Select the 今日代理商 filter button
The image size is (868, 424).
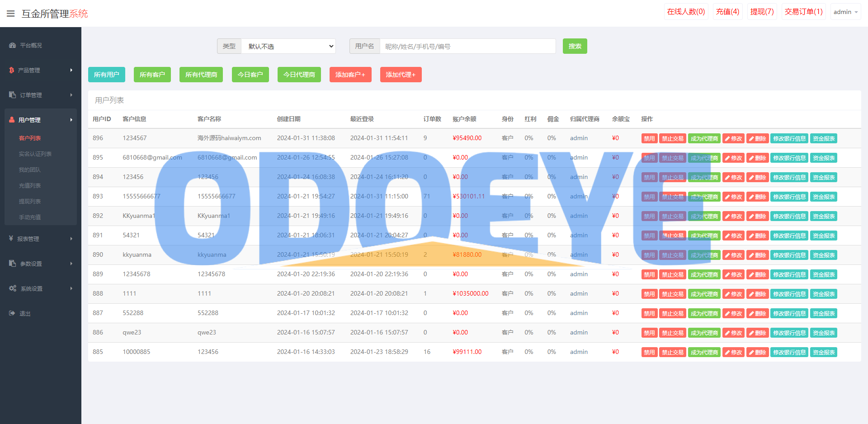tap(299, 75)
